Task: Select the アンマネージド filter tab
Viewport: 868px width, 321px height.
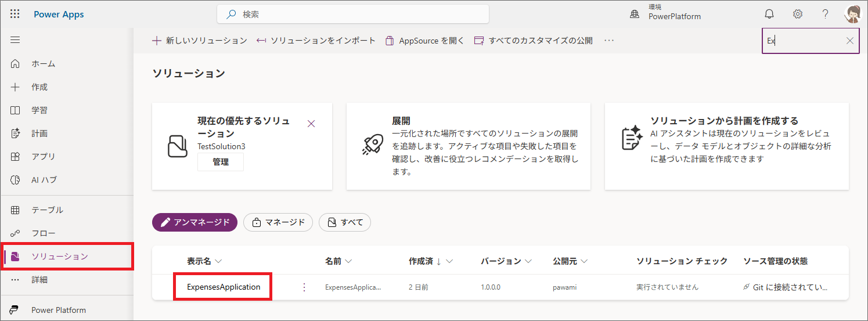Action: click(x=195, y=222)
